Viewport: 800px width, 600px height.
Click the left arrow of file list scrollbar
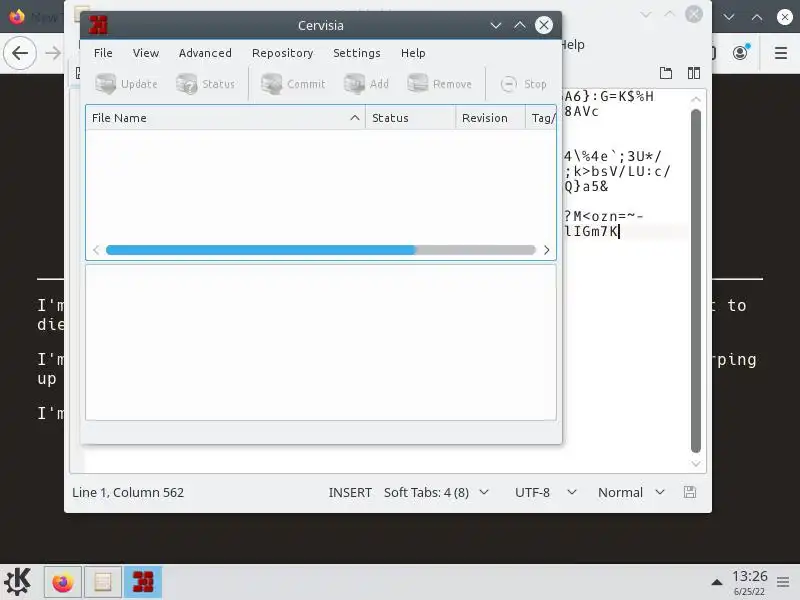(96, 250)
